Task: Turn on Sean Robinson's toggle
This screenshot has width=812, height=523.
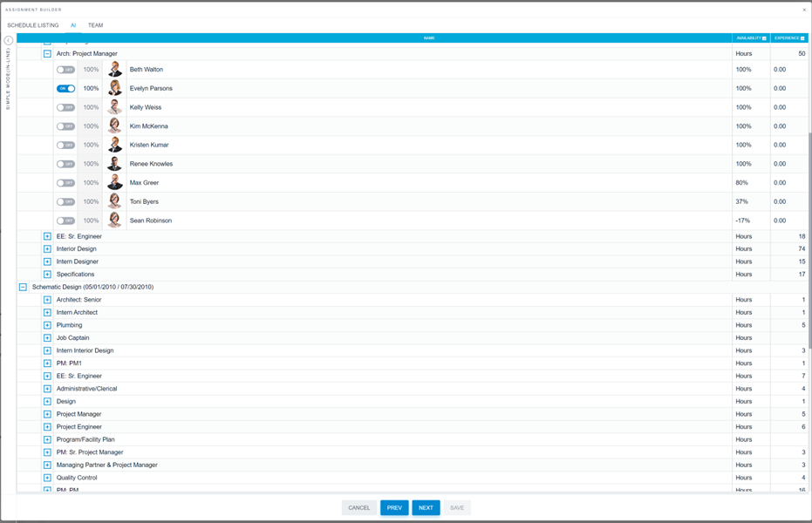Action: click(x=66, y=220)
